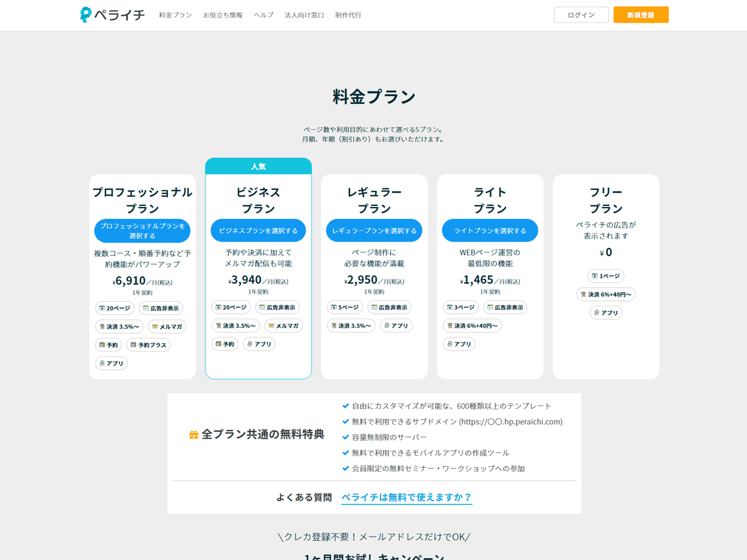The width and height of the screenshot is (747, 560).
Task: Click 予約プラス tag in Professional plan
Action: point(148,345)
